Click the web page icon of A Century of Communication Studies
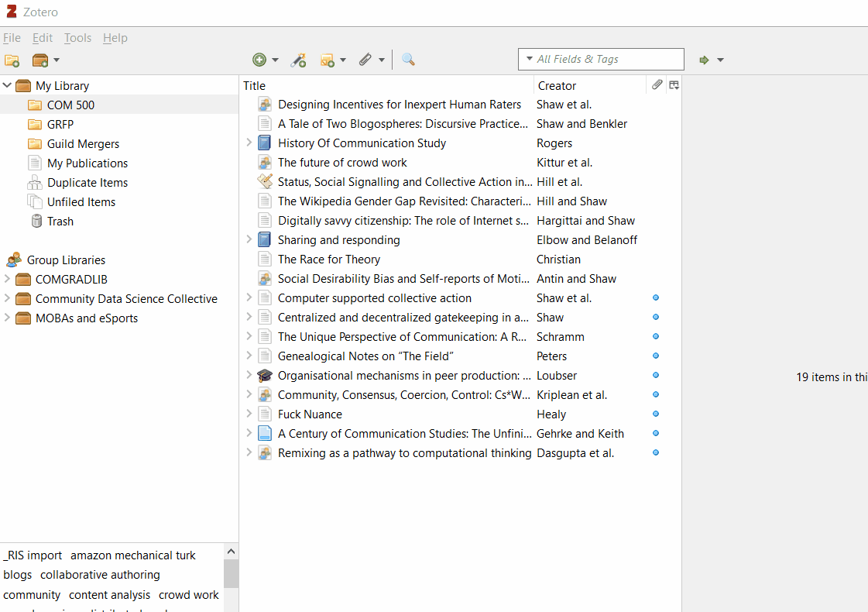The width and height of the screenshot is (868, 612). [265, 433]
